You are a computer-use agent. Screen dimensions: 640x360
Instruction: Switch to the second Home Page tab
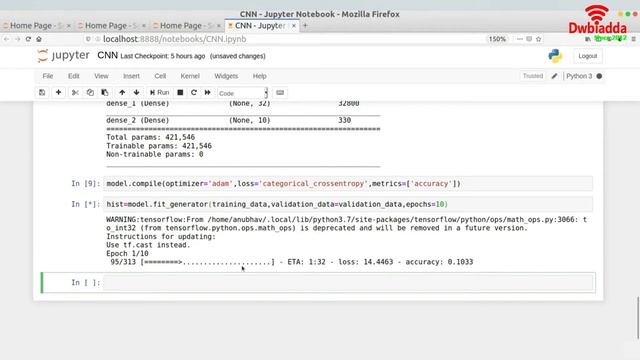[110, 25]
